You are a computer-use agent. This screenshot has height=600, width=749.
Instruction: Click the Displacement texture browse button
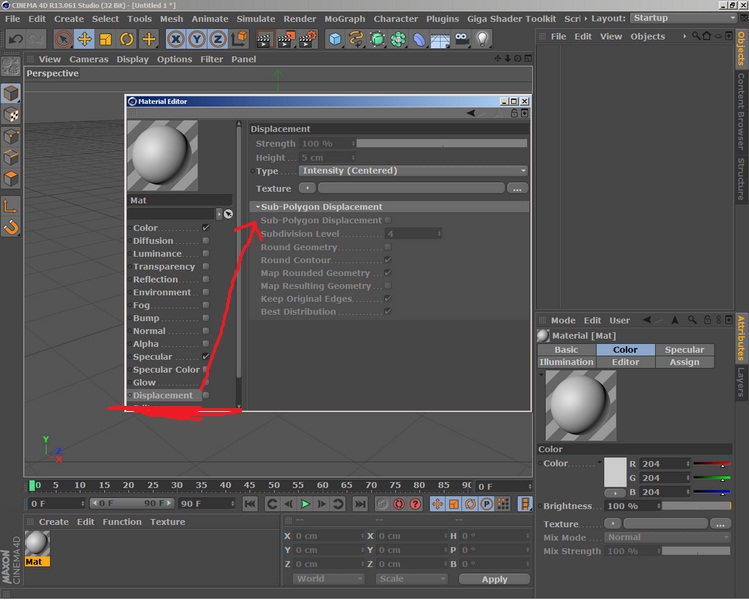click(517, 188)
